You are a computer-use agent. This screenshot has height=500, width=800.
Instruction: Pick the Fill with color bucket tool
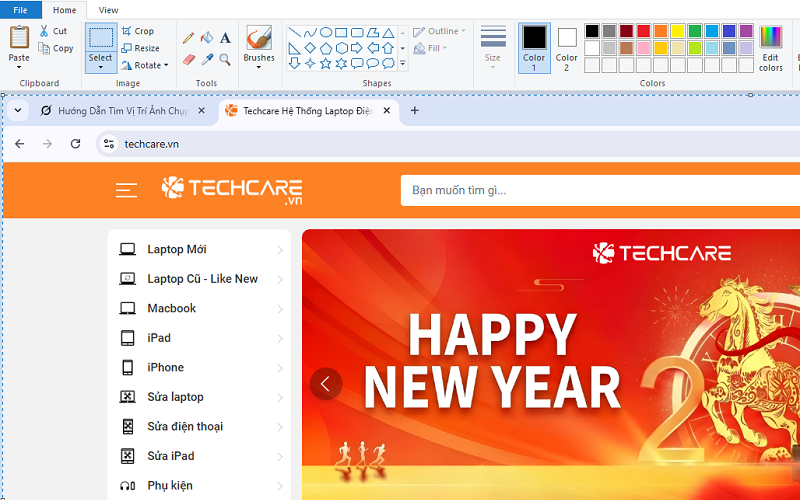click(x=207, y=38)
